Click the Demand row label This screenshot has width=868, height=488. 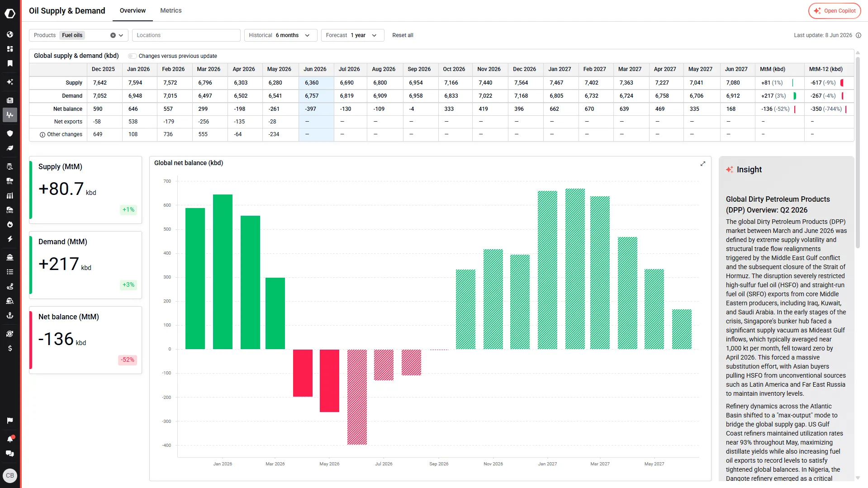coord(72,96)
